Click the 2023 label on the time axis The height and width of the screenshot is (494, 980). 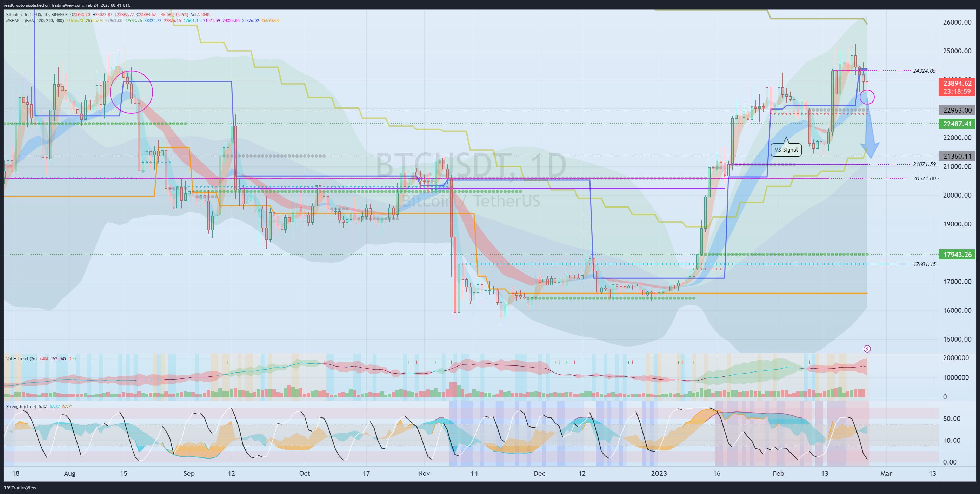point(659,473)
